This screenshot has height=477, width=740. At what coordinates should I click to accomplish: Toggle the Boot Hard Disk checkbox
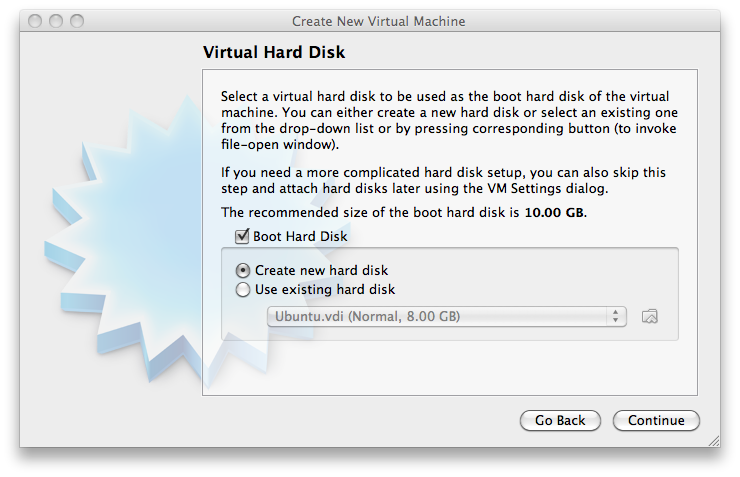tap(242, 237)
